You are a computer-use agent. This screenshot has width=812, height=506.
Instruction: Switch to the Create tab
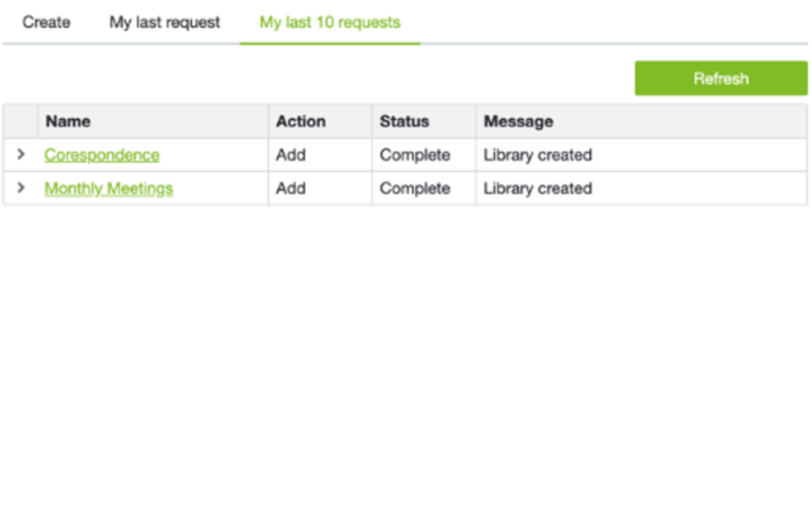tap(46, 22)
